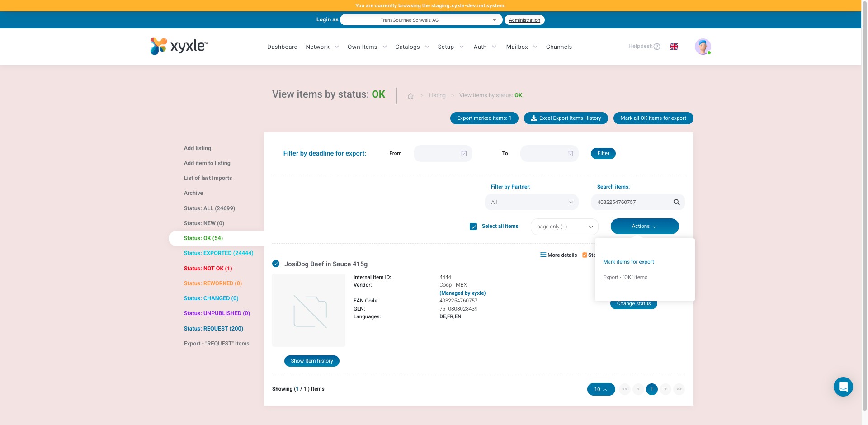
Task: Click the Change status button
Action: pos(634,304)
